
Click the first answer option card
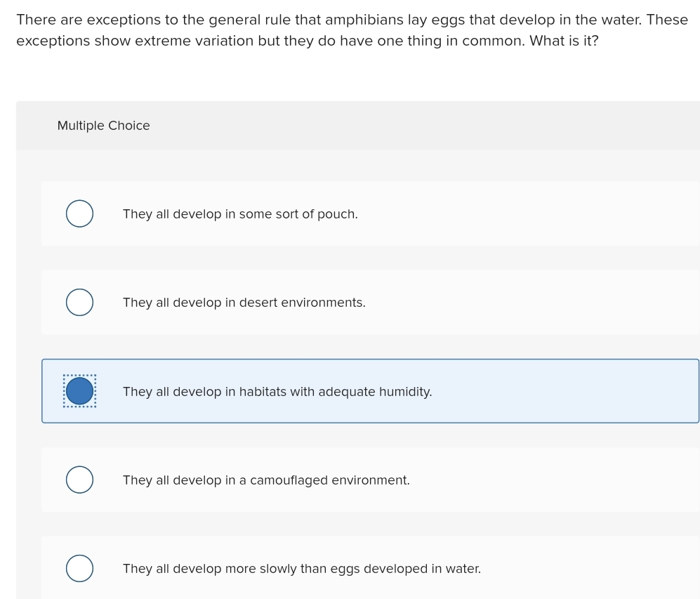370,213
